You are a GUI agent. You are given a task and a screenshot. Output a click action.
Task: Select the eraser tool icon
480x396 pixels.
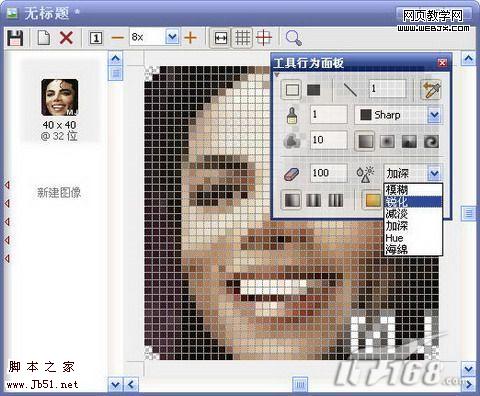click(292, 174)
